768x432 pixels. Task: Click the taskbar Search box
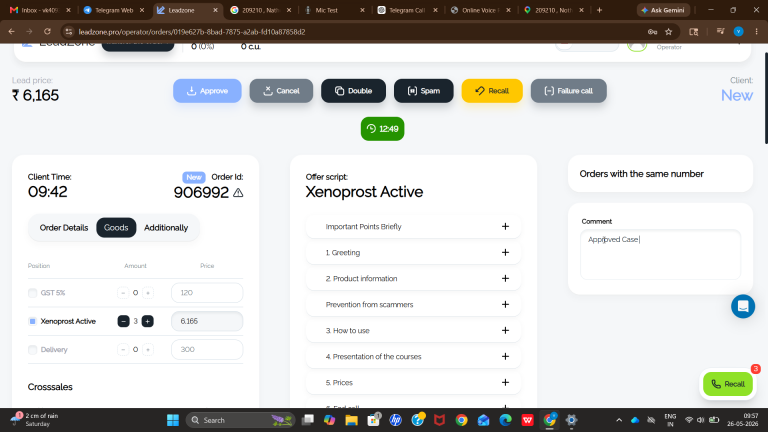coord(240,420)
